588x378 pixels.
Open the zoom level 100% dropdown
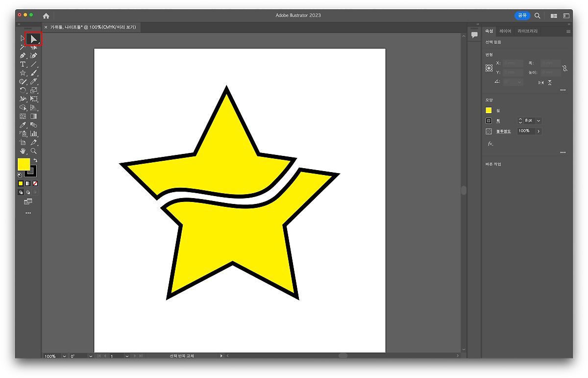pyautogui.click(x=64, y=356)
